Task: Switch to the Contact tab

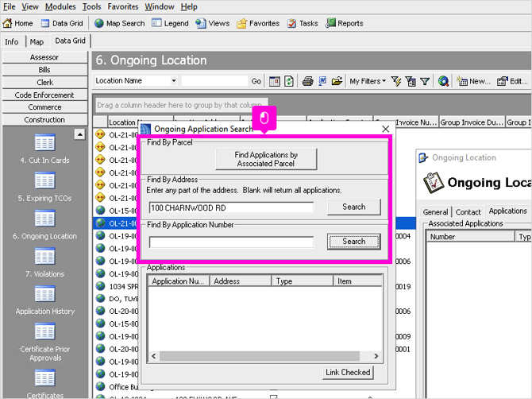Action: tap(468, 212)
